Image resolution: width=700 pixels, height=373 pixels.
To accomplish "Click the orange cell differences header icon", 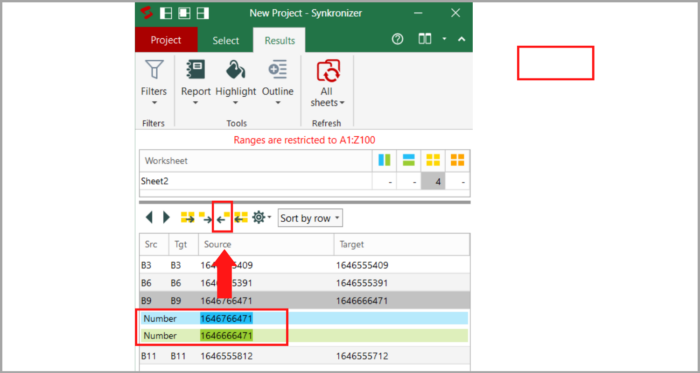I will tap(458, 160).
